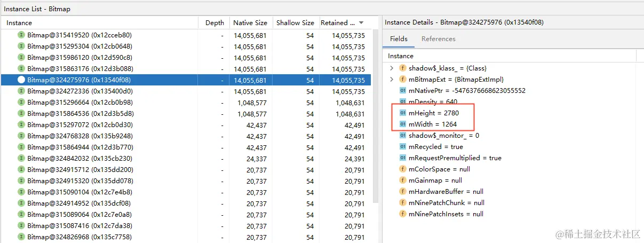
Task: Click the mHeight = 2780 text
Action: click(x=434, y=113)
